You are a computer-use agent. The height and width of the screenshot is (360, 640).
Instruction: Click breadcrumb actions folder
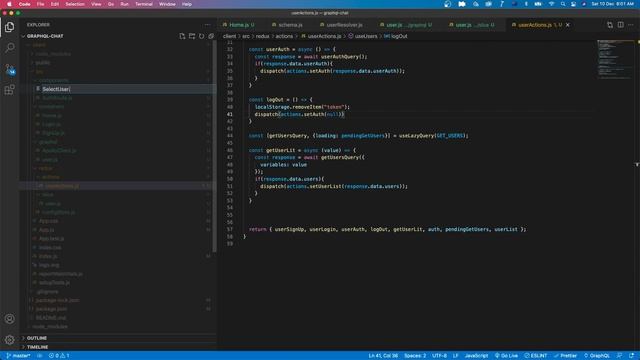point(284,36)
